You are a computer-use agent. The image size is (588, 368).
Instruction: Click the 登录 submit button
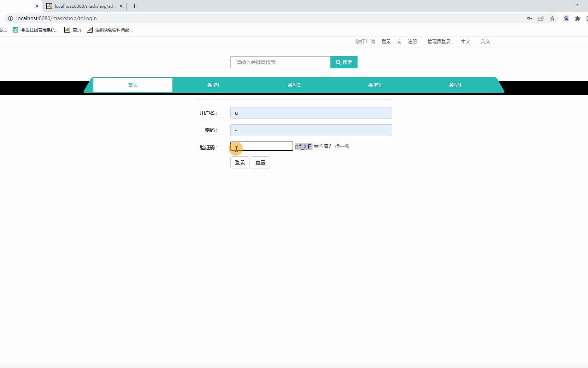pyautogui.click(x=240, y=162)
